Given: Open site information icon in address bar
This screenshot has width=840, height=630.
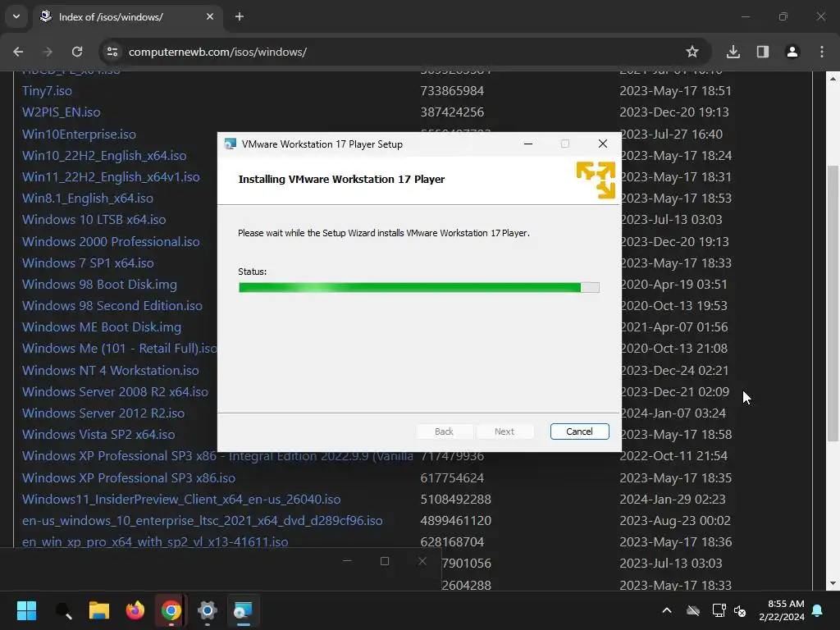Looking at the screenshot, I should coord(112,52).
